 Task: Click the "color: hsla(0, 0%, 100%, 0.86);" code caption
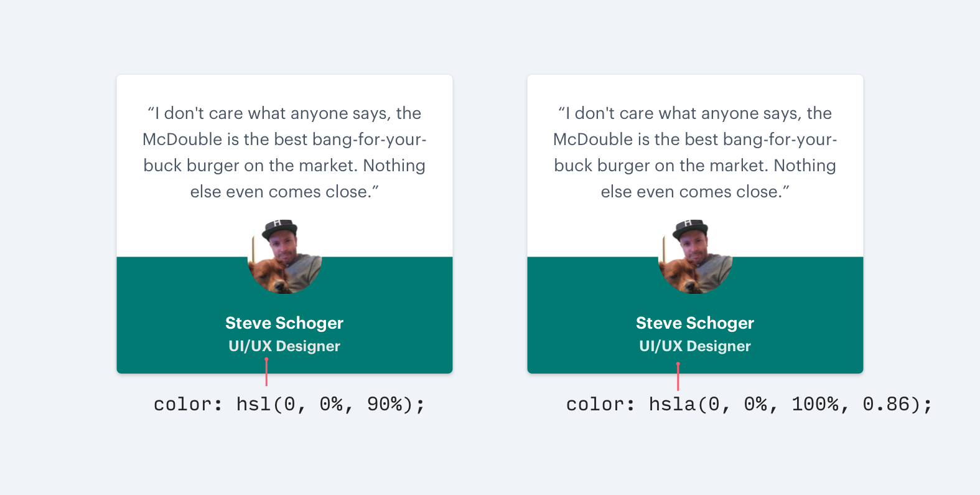coord(749,405)
